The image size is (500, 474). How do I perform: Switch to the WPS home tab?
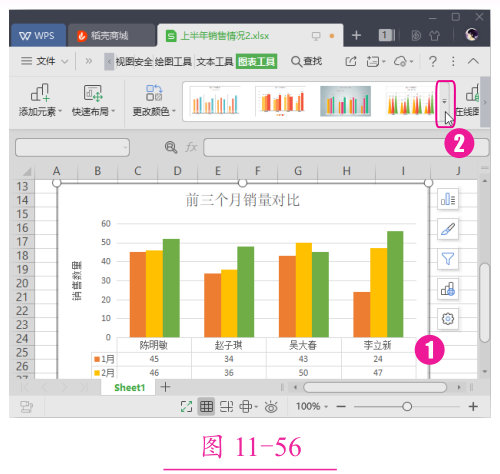click(38, 36)
